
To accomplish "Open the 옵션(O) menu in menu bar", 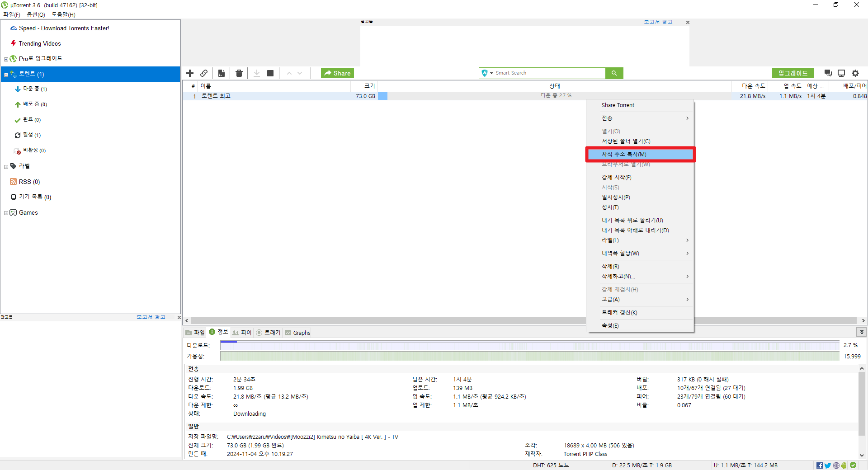I will coord(36,14).
